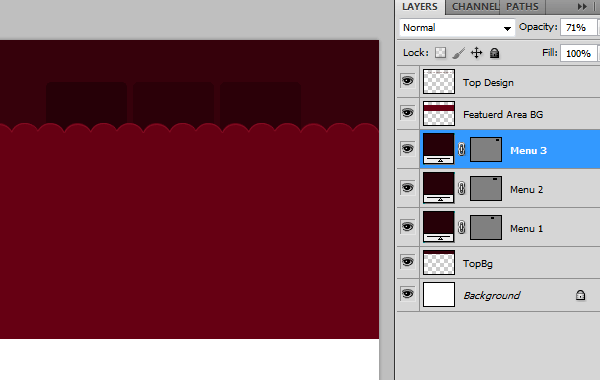Viewport: 600px width, 380px height.
Task: Click the Menu 3 layer name
Action: pyautogui.click(x=528, y=151)
